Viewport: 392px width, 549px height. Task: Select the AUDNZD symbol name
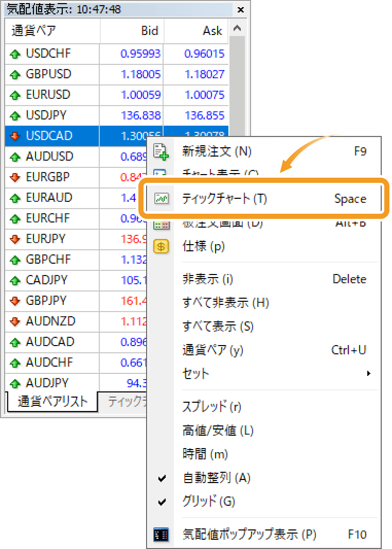pos(51,321)
